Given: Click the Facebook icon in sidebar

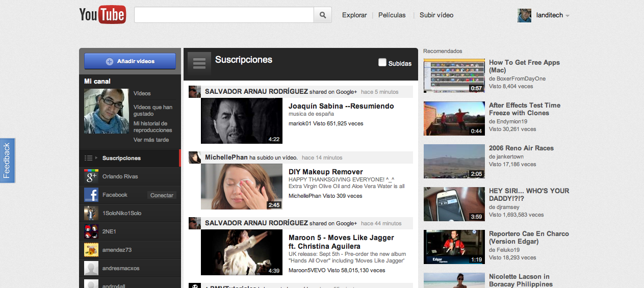Looking at the screenshot, I should [x=91, y=195].
